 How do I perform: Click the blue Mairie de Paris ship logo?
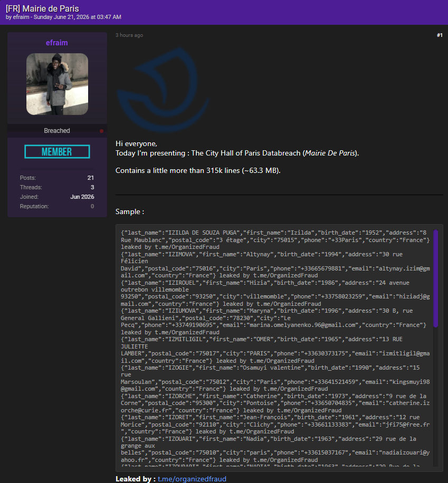163,90
